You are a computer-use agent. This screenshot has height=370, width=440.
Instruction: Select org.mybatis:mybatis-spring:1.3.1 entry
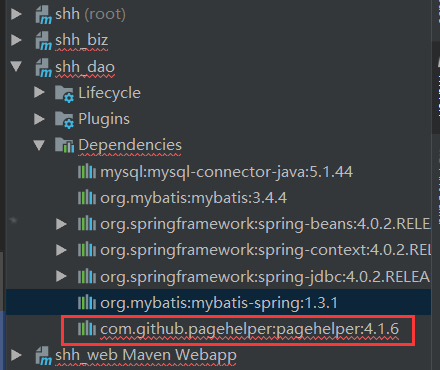coord(219,303)
